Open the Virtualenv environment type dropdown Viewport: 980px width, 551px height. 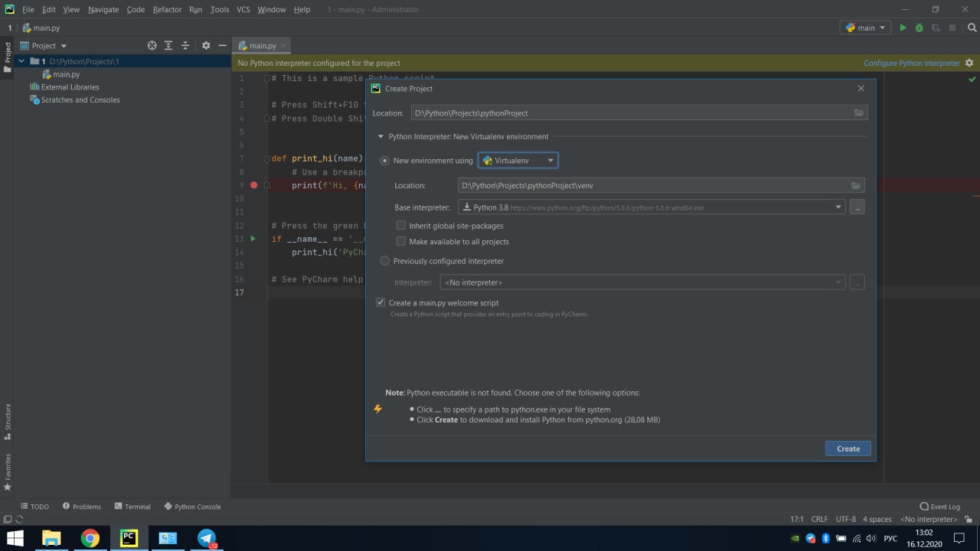coord(518,161)
